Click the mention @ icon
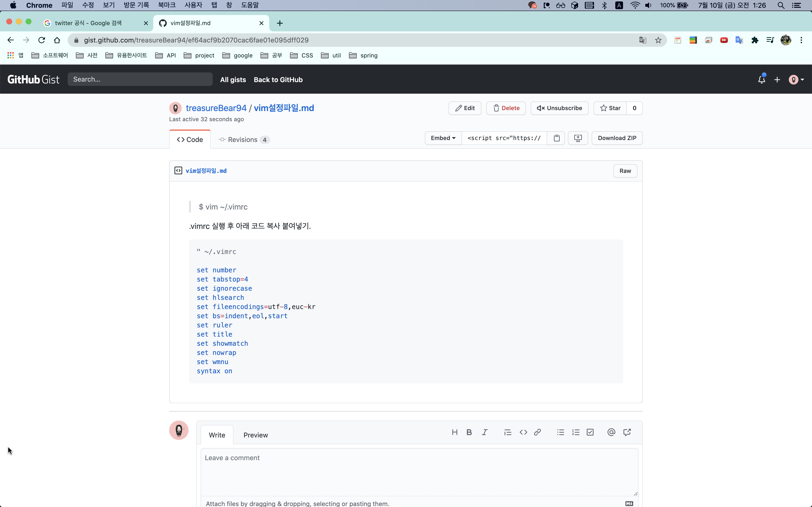Screen dimensions: 812x507 point(611,432)
